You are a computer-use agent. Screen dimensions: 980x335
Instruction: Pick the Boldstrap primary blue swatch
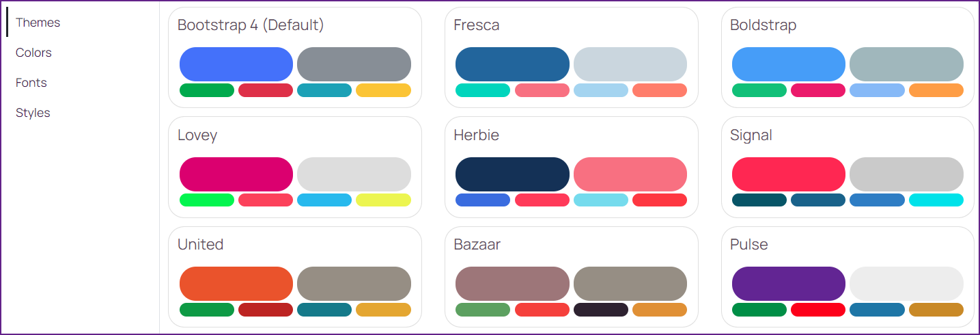789,64
